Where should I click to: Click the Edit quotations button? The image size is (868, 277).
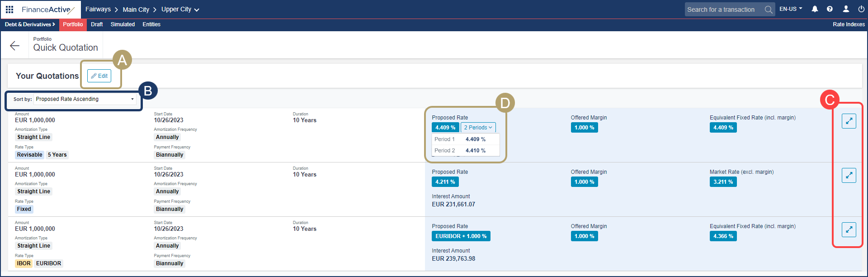pos(99,76)
